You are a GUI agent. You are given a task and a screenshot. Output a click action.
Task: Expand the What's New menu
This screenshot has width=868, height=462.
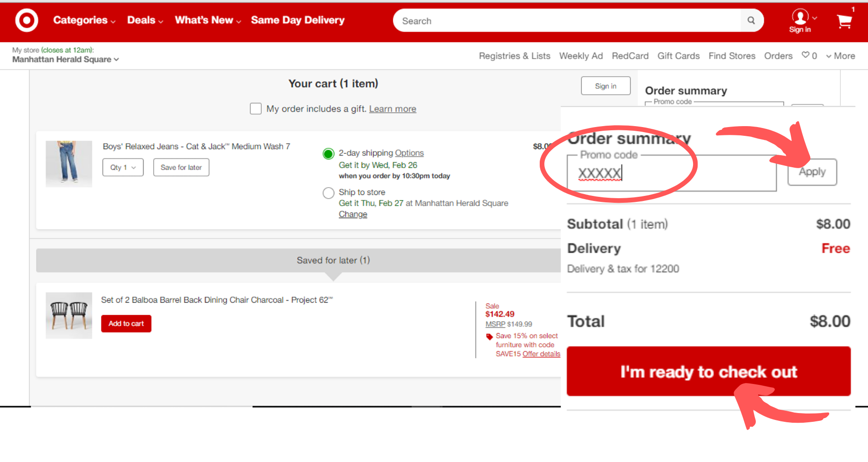point(208,20)
